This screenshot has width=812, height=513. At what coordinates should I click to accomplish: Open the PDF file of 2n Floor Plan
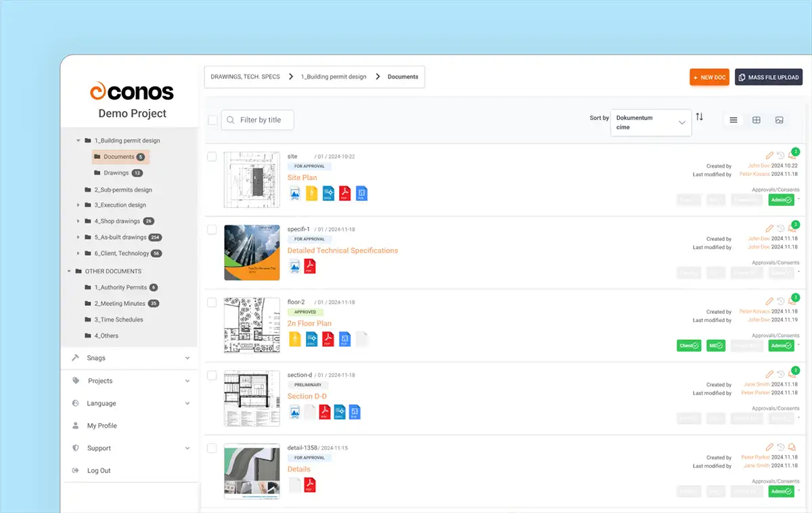tap(328, 339)
